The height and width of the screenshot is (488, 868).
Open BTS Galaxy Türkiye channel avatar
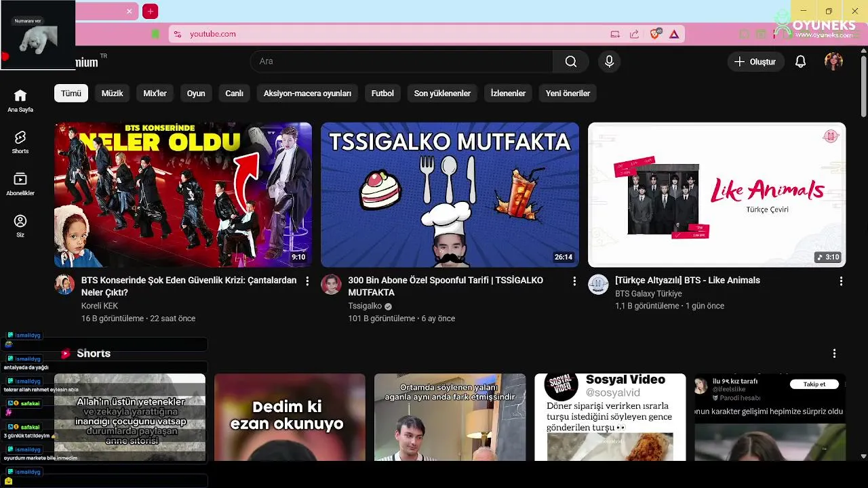pos(598,285)
